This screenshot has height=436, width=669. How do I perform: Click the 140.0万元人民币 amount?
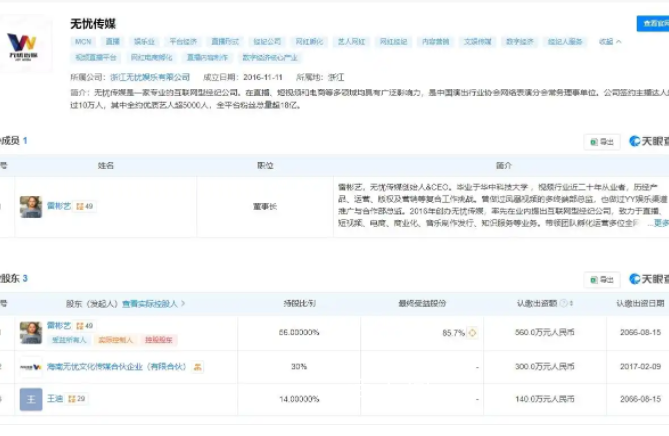[x=544, y=399]
